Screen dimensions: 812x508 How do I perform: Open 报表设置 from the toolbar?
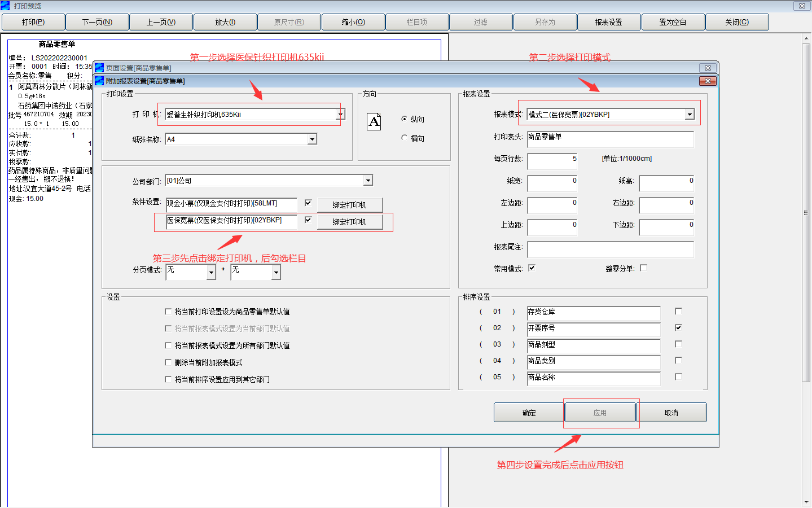(609, 22)
